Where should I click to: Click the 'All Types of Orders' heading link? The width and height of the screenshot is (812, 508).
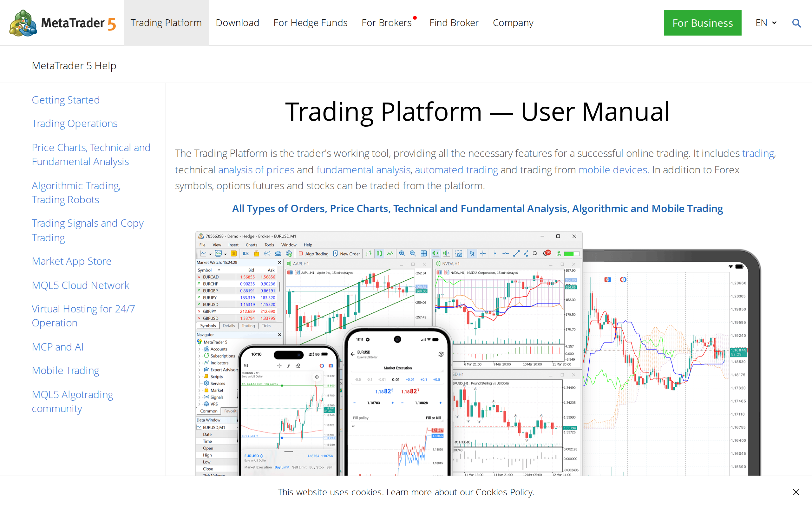coord(477,209)
